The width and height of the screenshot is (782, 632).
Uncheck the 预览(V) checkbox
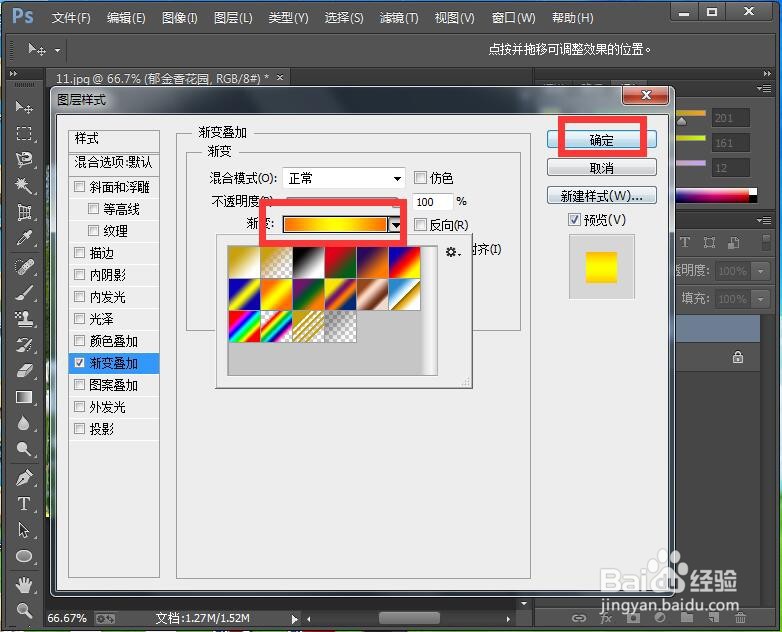[x=575, y=219]
